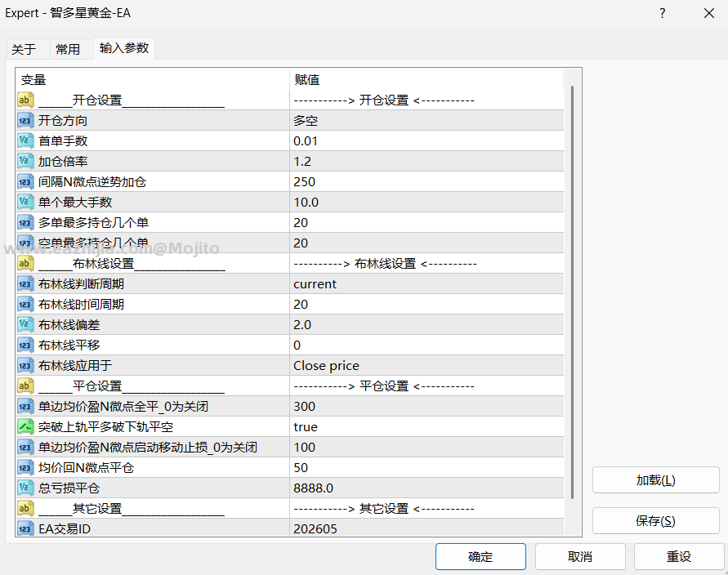
Task: Select the 单个最大手数 value 10.0
Action: click(x=427, y=203)
